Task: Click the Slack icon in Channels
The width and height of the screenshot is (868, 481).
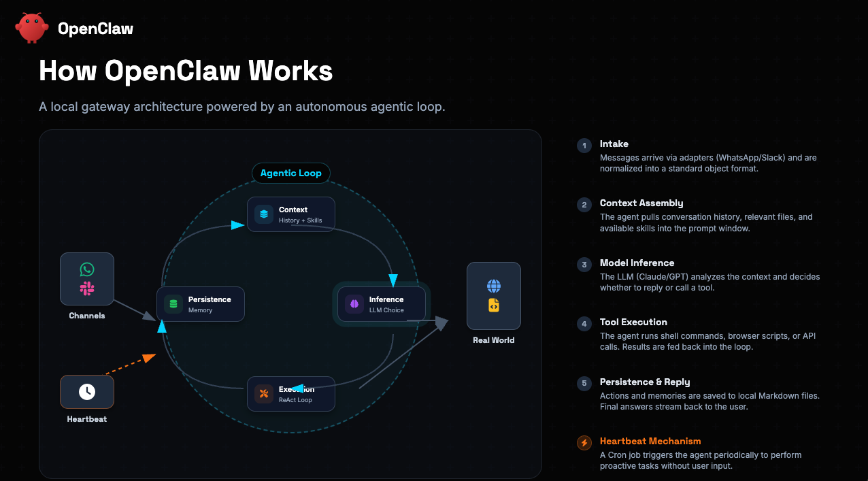Action: pyautogui.click(x=87, y=288)
